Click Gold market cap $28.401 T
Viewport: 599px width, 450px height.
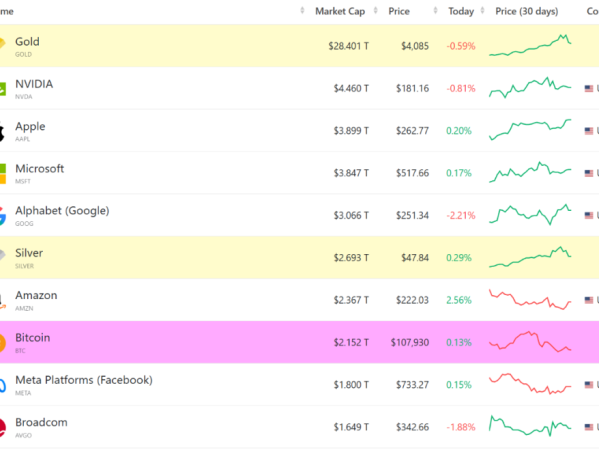[348, 46]
